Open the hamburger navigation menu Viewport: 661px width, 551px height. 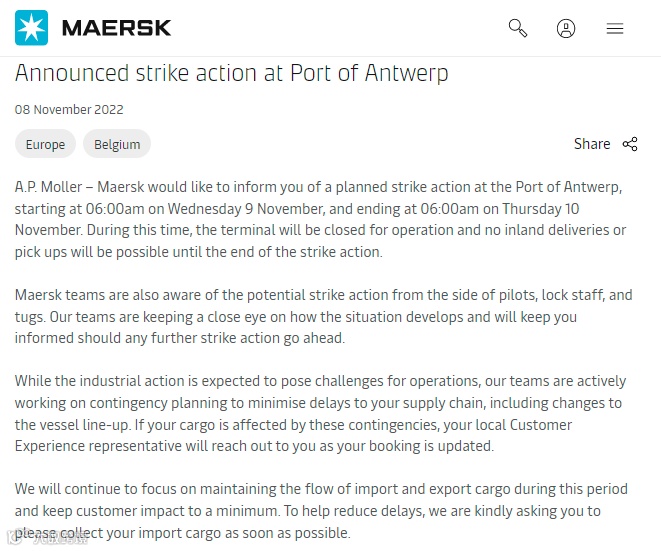615,29
